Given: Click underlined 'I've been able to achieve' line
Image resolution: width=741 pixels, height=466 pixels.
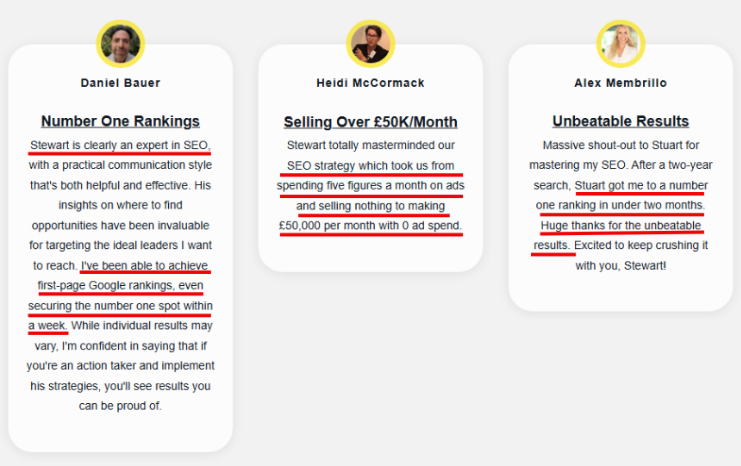Looking at the screenshot, I should 145,266.
